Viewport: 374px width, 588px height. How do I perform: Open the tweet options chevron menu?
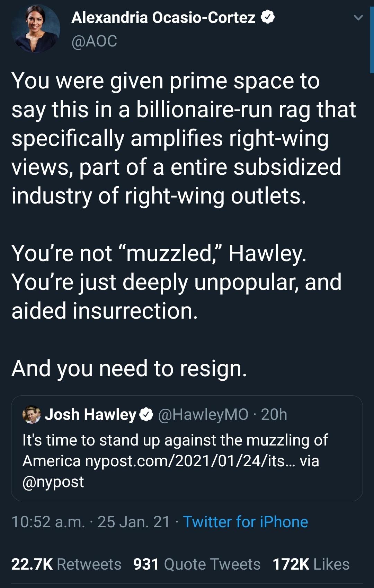(359, 18)
